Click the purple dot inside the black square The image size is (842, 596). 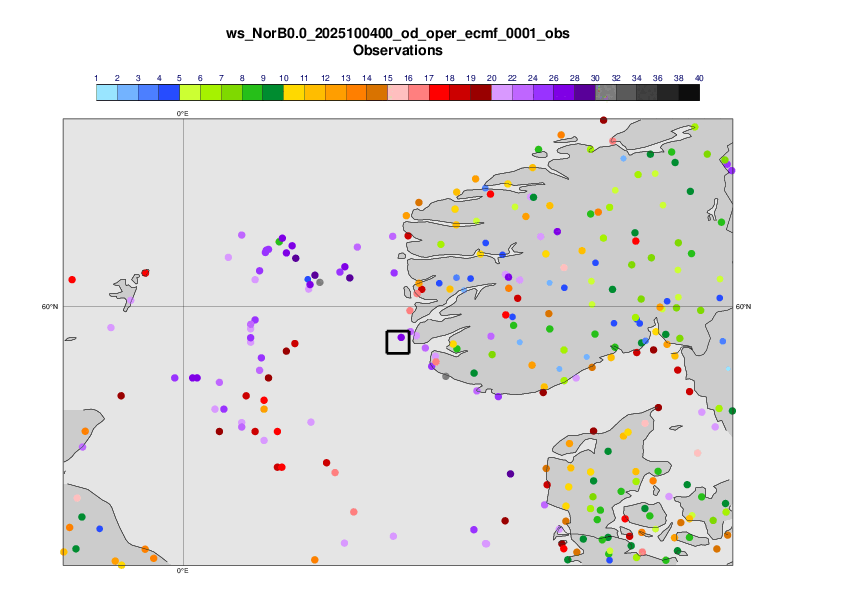coord(401,338)
